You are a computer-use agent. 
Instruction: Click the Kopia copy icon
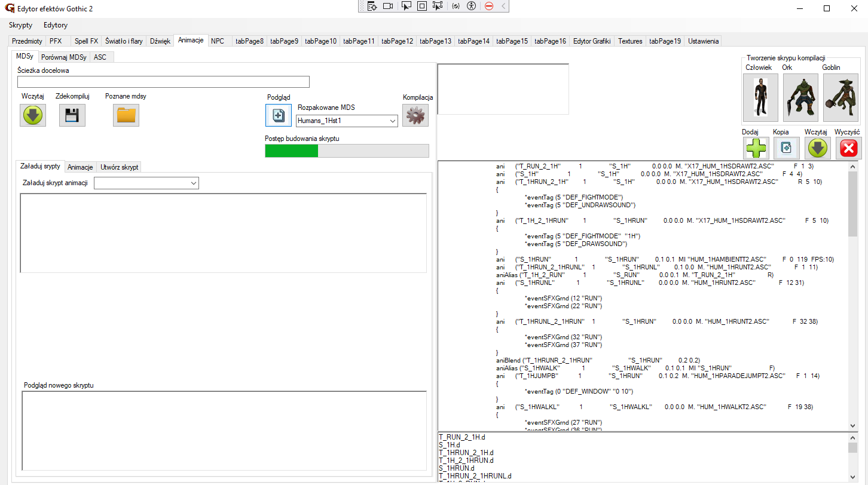[x=786, y=148]
